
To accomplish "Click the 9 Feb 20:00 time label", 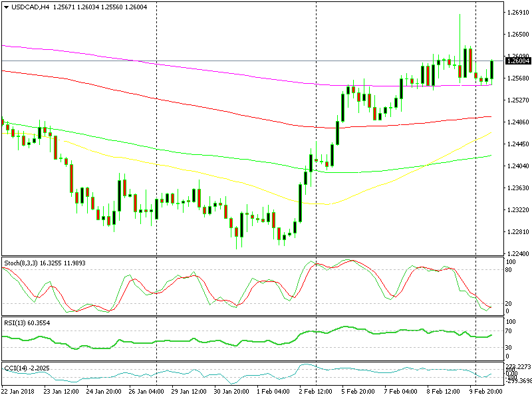I will [x=486, y=391].
